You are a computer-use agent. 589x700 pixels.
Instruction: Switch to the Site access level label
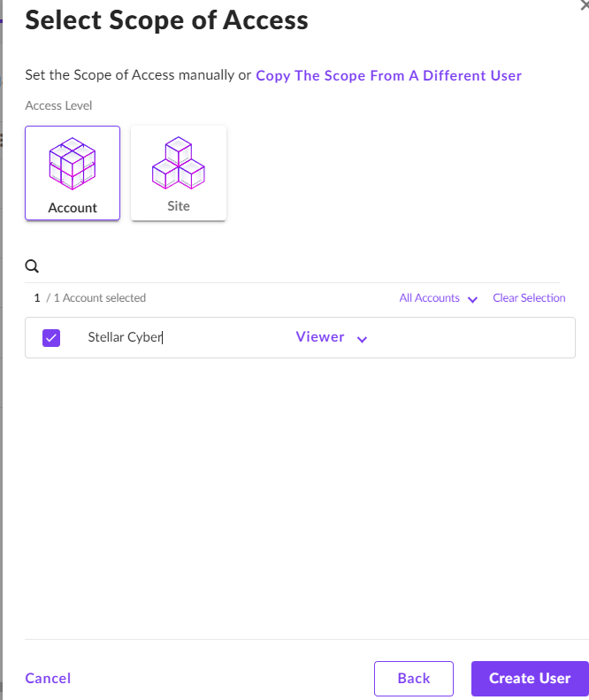pos(179,206)
